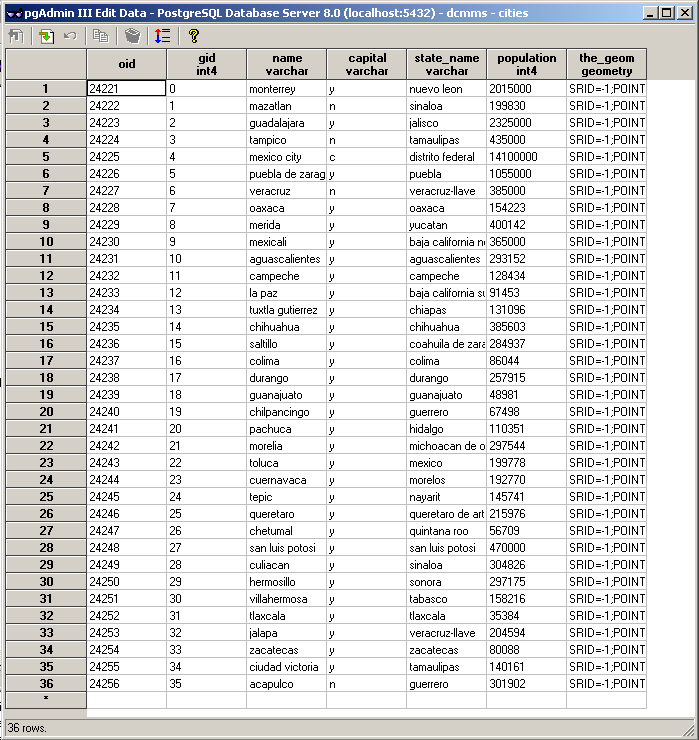Click the name cell villahermosa
The image size is (699, 740).
pyautogui.click(x=286, y=598)
